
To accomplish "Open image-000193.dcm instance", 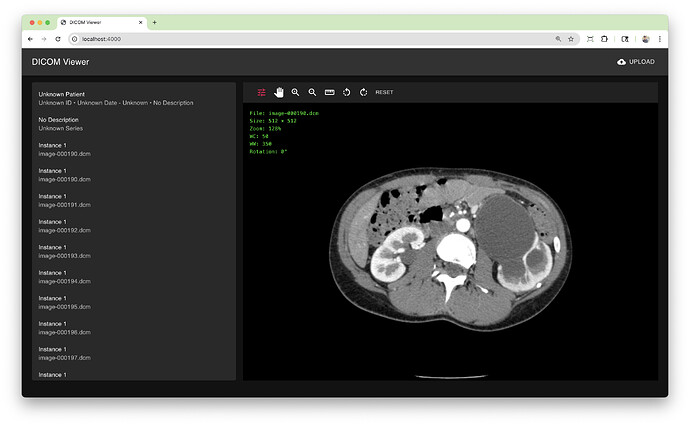I will [134, 251].
